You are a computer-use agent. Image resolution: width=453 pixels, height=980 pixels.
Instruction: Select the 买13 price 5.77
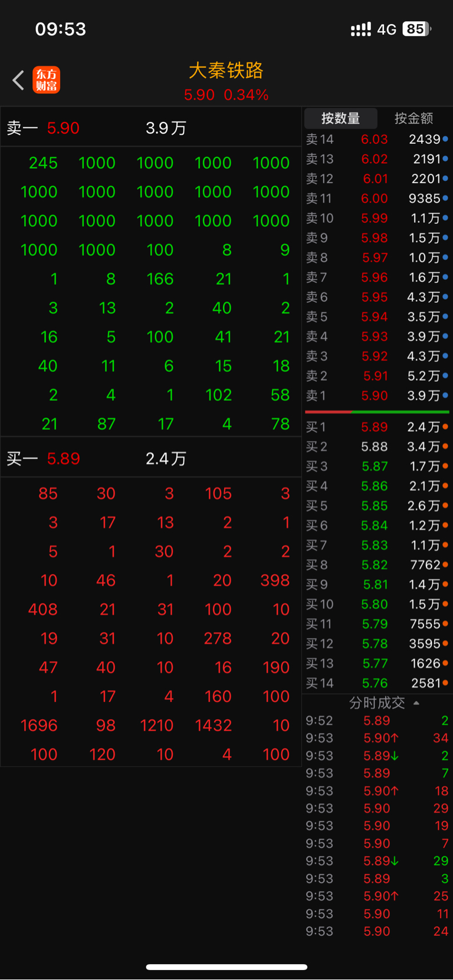click(x=375, y=664)
